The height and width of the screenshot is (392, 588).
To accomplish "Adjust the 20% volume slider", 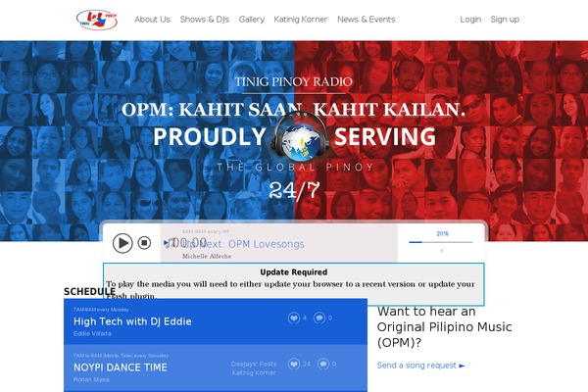I will [441, 242].
